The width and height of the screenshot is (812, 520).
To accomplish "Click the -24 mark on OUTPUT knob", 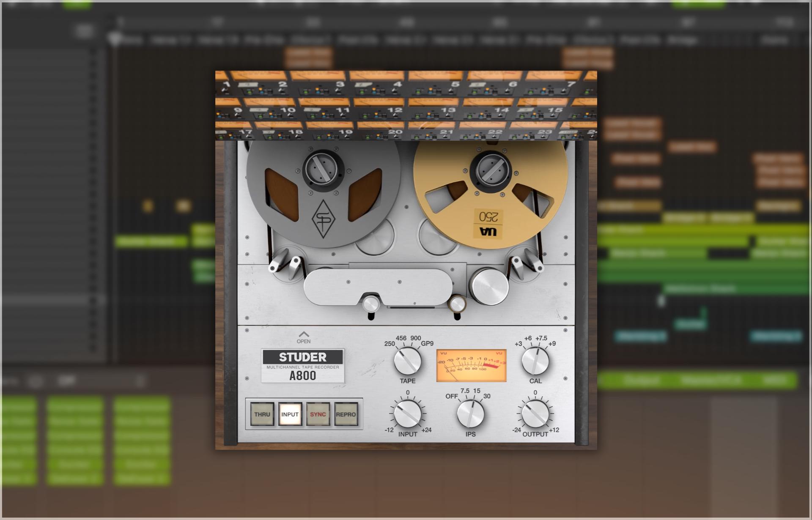I will pyautogui.click(x=516, y=430).
